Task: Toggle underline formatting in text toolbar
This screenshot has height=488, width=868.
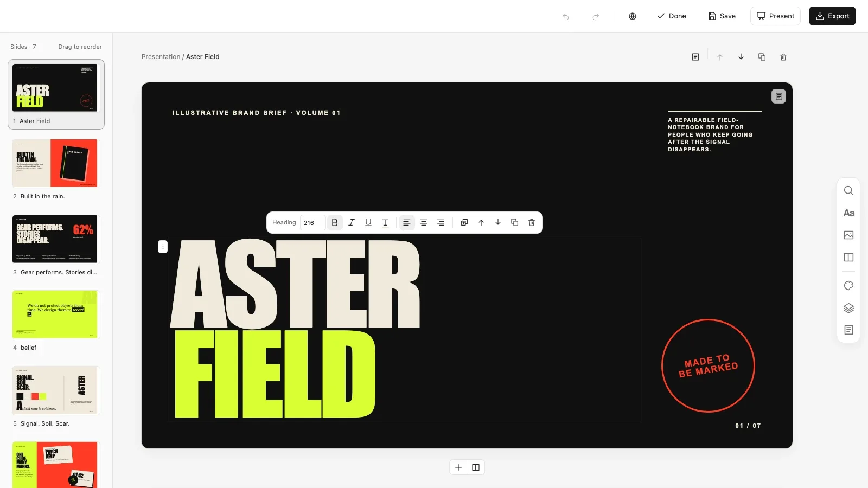Action: coord(368,223)
